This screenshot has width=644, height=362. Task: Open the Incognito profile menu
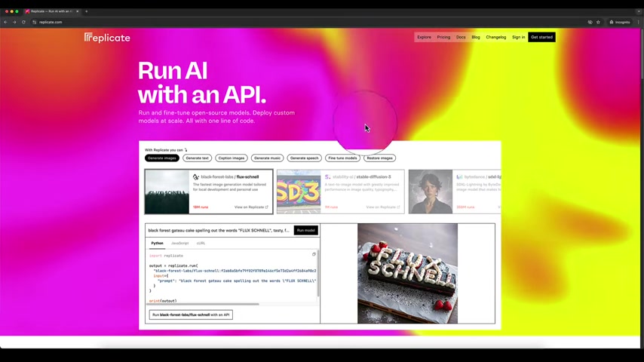point(620,22)
